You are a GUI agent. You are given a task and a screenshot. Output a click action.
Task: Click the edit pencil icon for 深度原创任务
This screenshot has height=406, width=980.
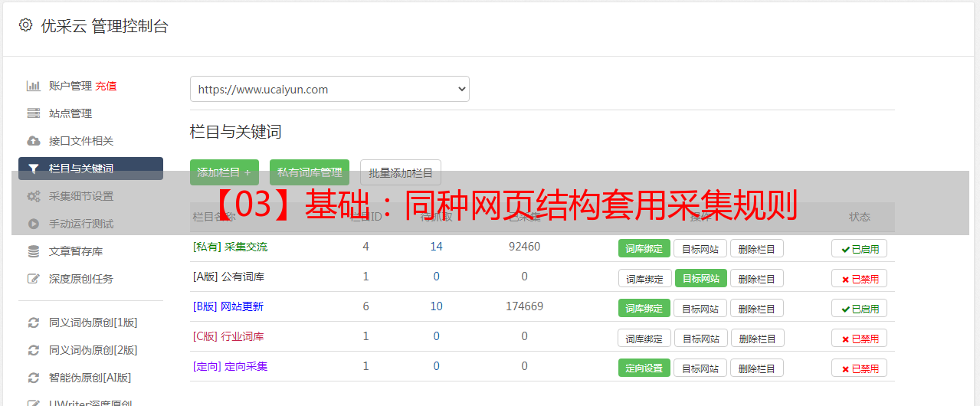[x=33, y=279]
